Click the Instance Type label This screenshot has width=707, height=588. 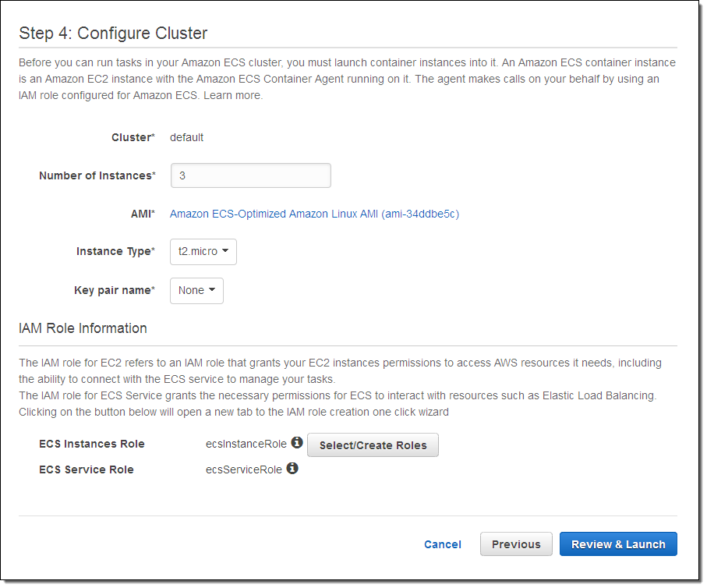115,252
